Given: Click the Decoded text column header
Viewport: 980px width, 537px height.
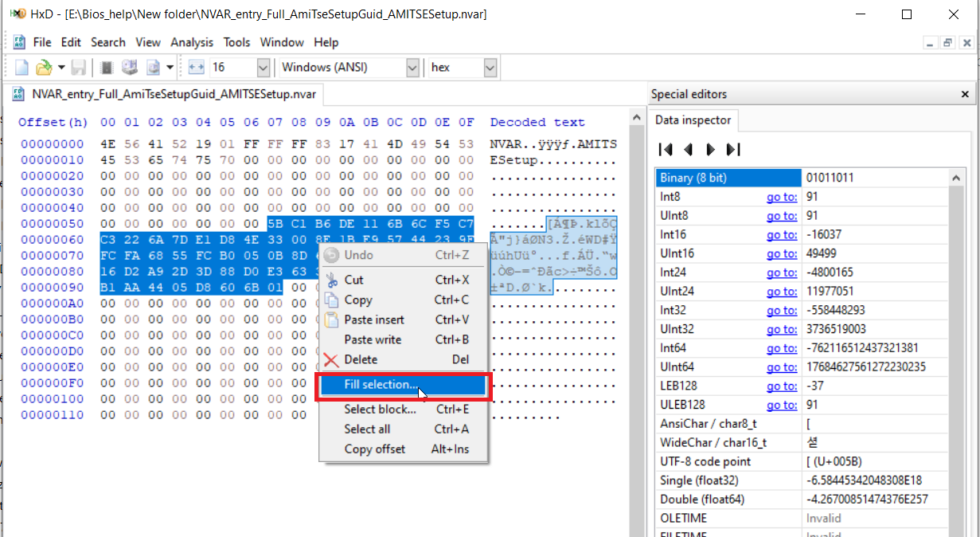Looking at the screenshot, I should click(537, 123).
